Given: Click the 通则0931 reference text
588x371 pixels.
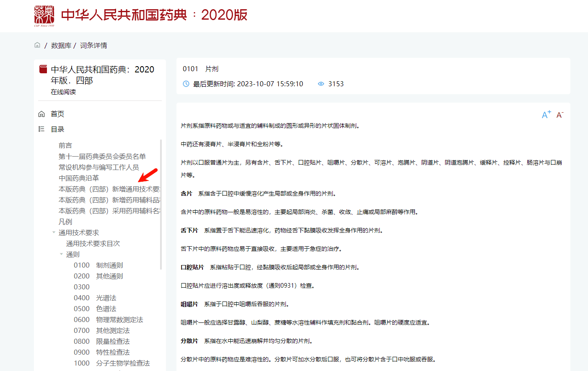Looking at the screenshot, I should click(x=282, y=286).
